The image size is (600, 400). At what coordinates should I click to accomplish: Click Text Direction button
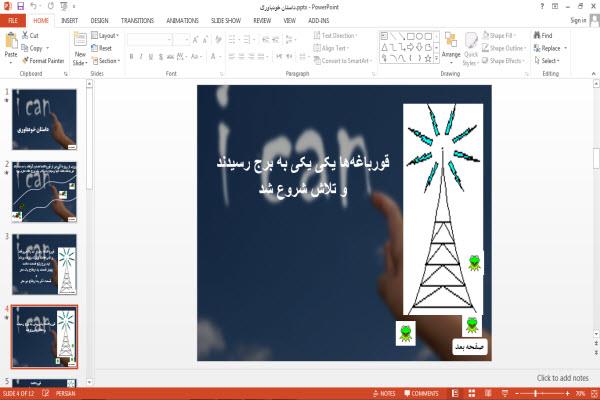click(x=335, y=36)
